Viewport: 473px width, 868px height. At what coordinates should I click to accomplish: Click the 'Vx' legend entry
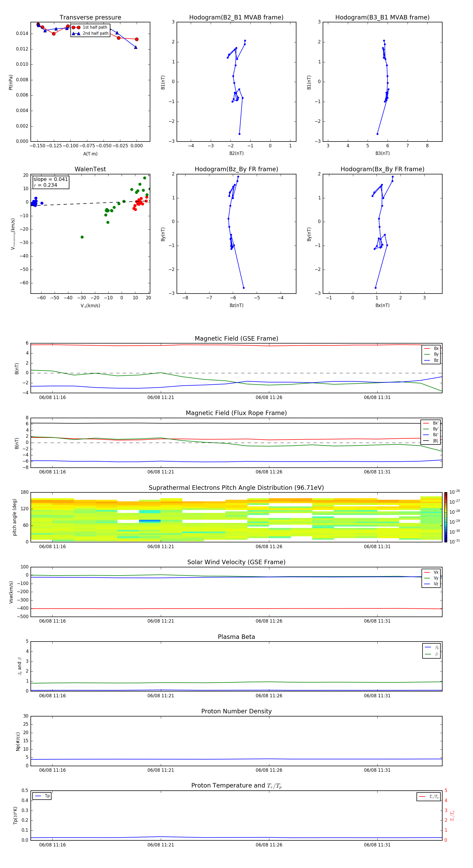click(431, 572)
